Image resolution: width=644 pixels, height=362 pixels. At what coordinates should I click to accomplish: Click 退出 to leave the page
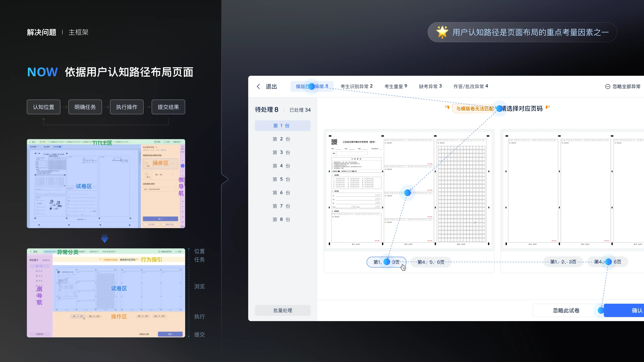(x=271, y=86)
